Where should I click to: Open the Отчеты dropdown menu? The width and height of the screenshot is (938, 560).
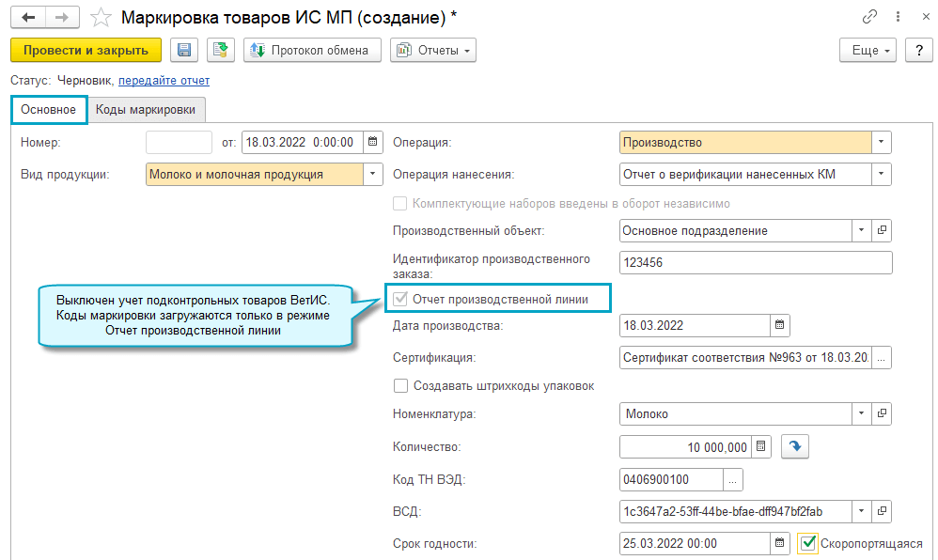point(433,50)
